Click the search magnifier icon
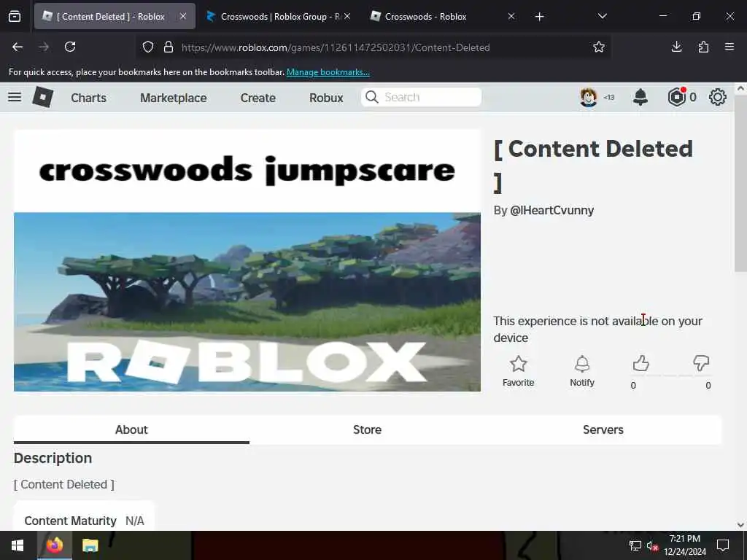This screenshot has width=747, height=560. click(x=371, y=97)
